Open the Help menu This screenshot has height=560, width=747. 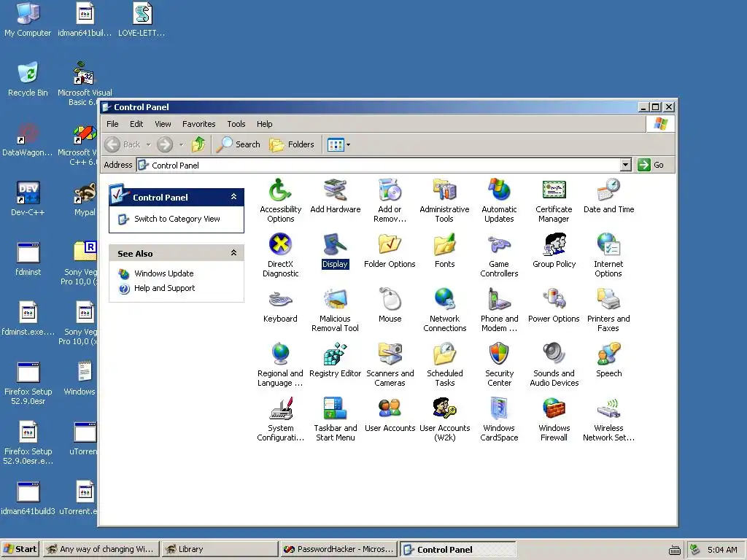264,124
